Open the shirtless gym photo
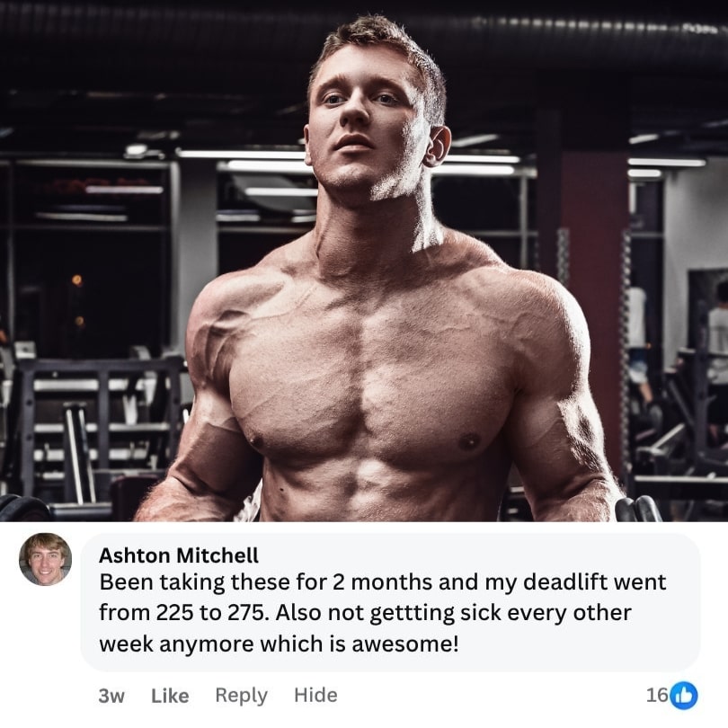The image size is (728, 728). [364, 261]
